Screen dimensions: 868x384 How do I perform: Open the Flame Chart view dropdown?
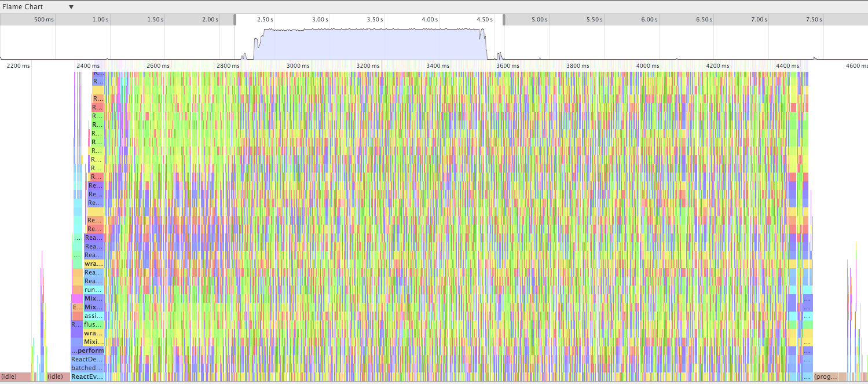click(38, 7)
